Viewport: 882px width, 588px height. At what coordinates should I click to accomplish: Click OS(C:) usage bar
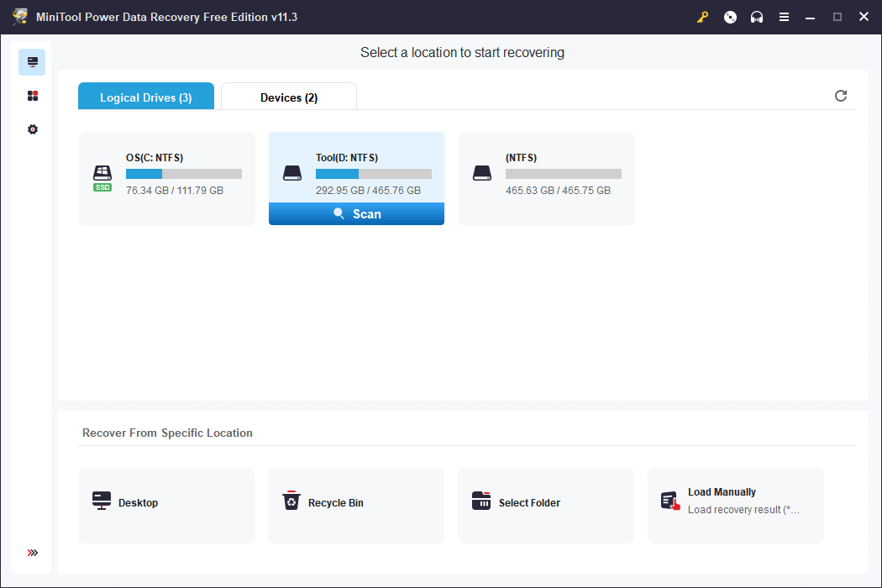184,174
